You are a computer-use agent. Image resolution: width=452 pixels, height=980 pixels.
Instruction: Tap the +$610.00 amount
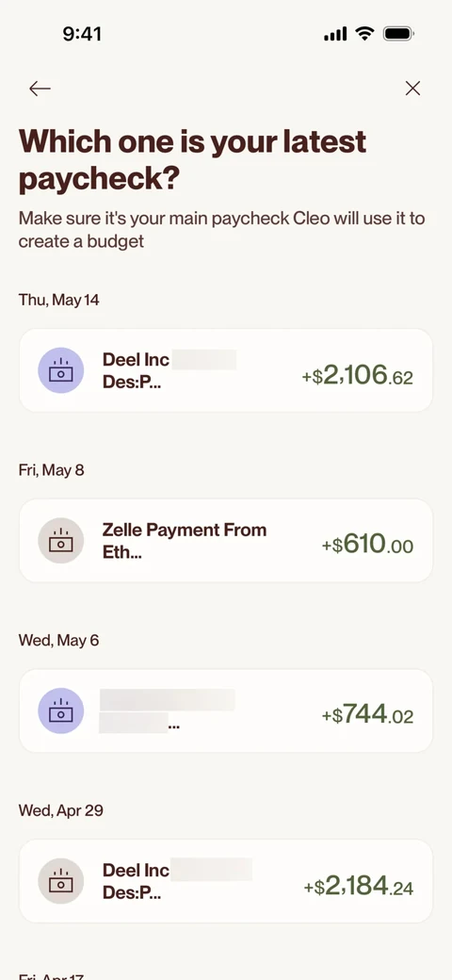[367, 545]
